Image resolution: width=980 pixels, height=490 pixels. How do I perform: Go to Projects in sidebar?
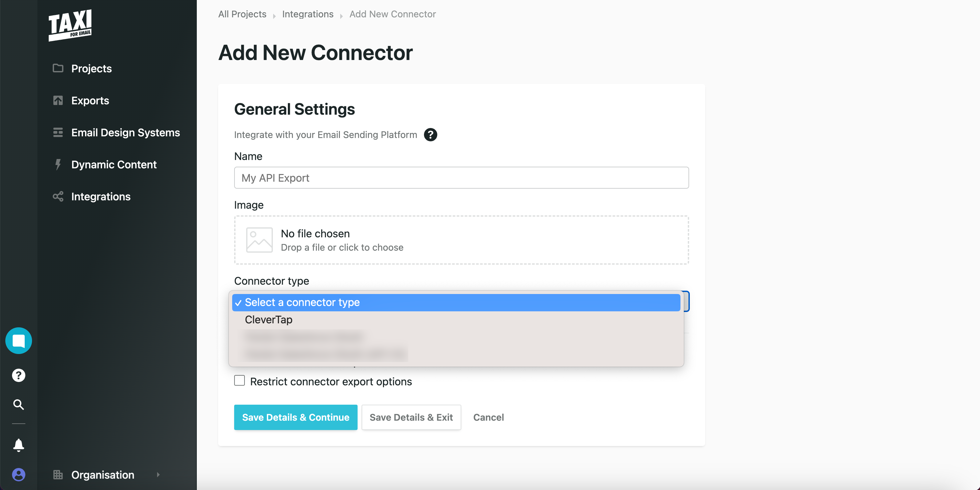click(91, 68)
